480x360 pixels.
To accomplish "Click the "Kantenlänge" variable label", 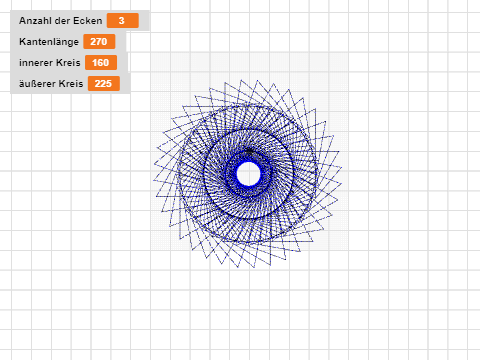I will coord(49,42).
